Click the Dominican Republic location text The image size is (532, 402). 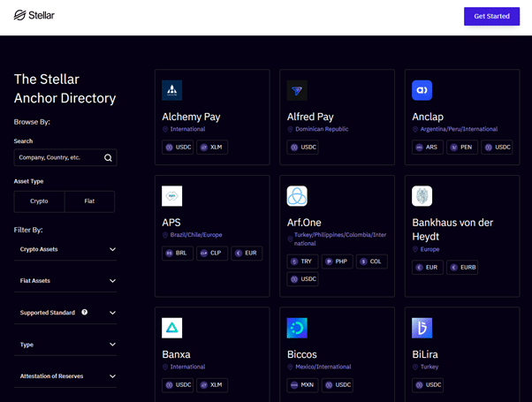[x=322, y=129]
